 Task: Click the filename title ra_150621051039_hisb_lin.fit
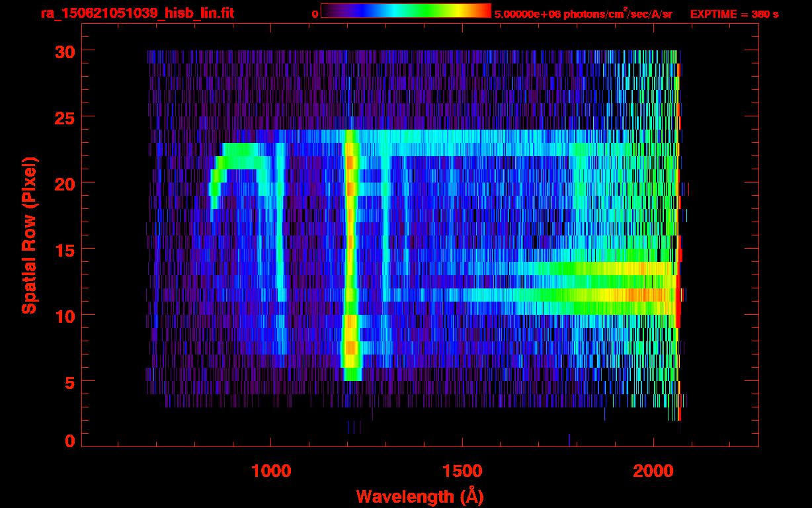point(137,13)
